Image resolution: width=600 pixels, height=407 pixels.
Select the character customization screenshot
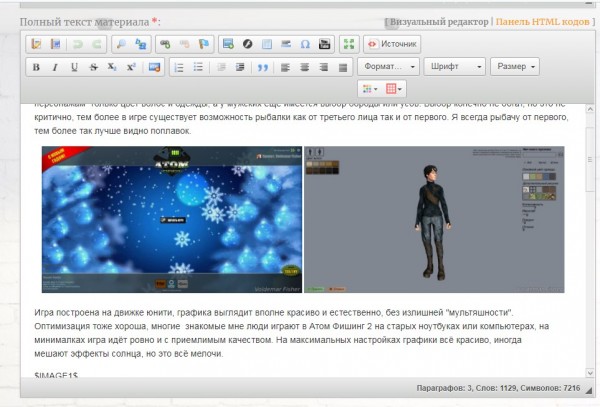[434, 220]
